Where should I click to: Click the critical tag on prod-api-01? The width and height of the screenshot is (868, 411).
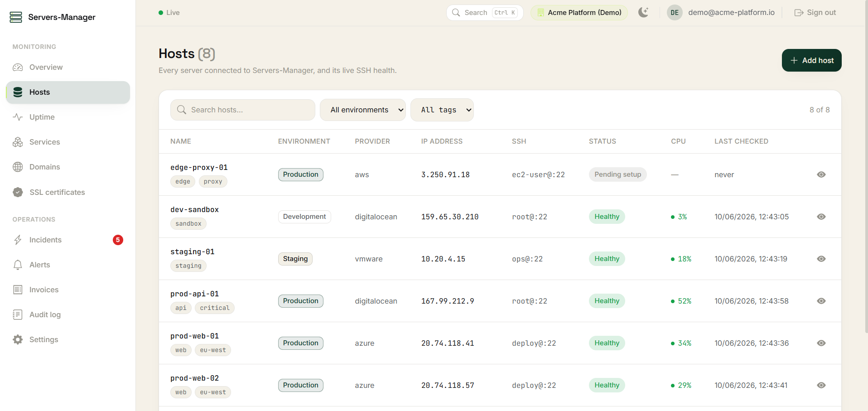pos(215,308)
